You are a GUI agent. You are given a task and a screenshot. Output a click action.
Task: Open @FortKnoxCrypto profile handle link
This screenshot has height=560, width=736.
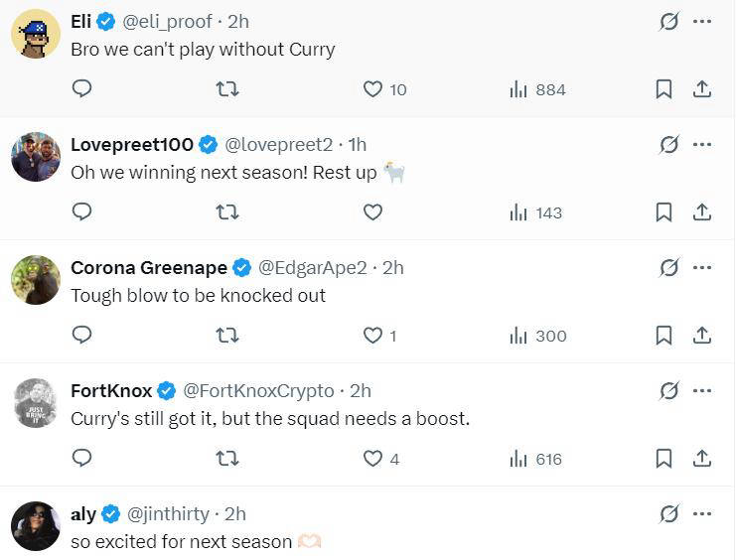coord(258,390)
